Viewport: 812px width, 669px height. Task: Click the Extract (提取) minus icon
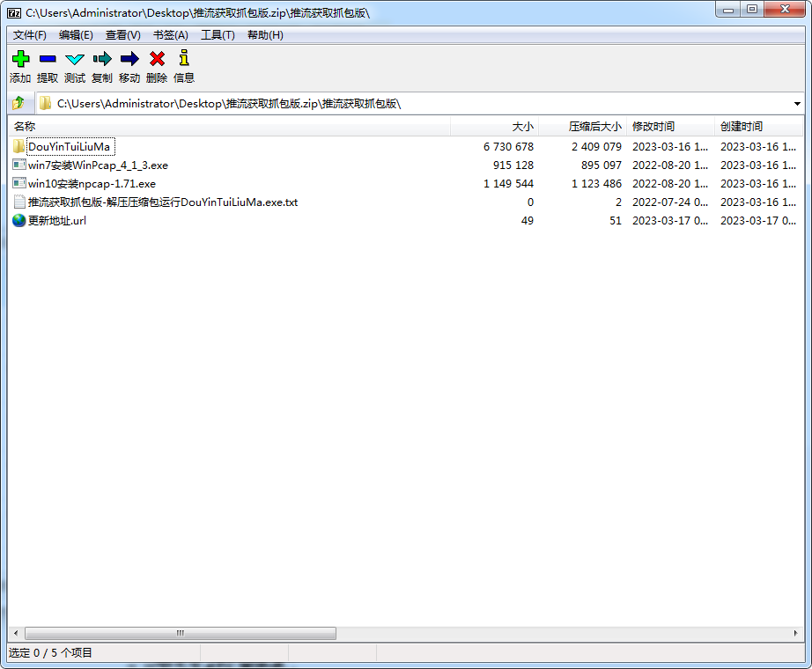(48, 60)
